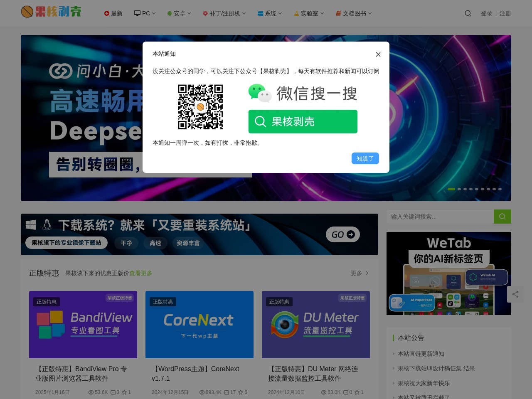Open the WeTab sidebar advertisement
Image resolution: width=532 pixels, height=399 pixels.
tap(449, 273)
